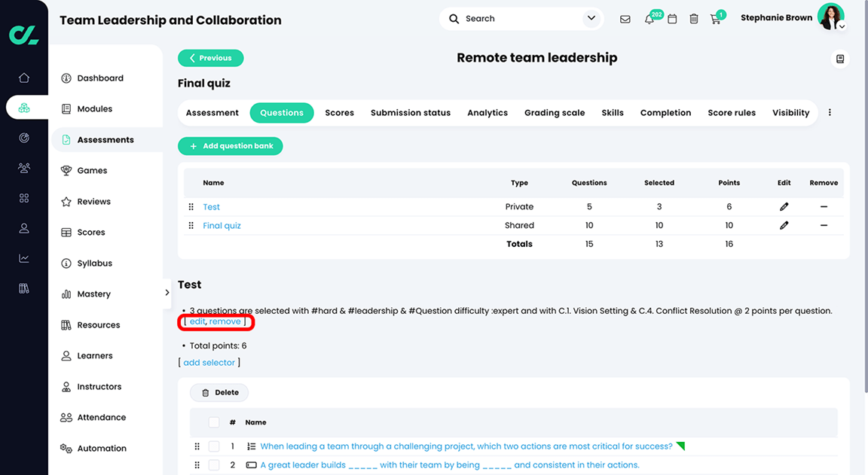This screenshot has width=868, height=475.
Task: Click the search magnifier icon
Action: [x=454, y=19]
